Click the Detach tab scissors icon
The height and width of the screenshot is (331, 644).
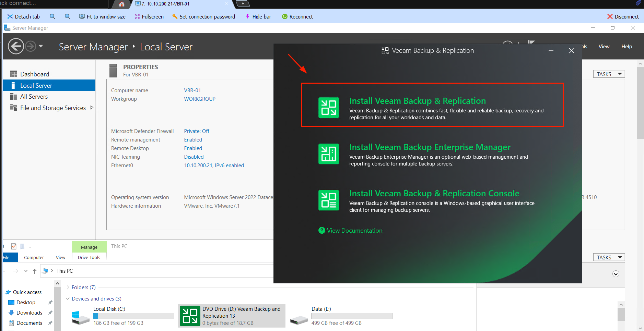[x=10, y=16]
